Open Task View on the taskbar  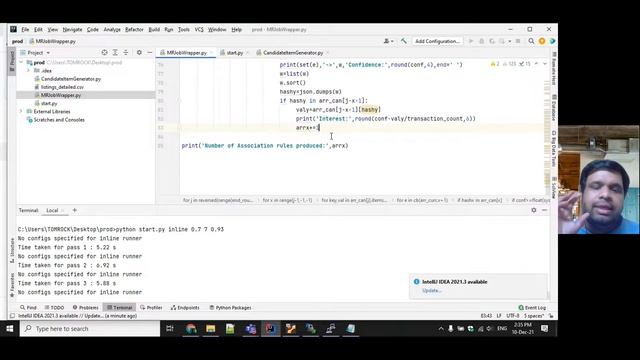point(170,329)
